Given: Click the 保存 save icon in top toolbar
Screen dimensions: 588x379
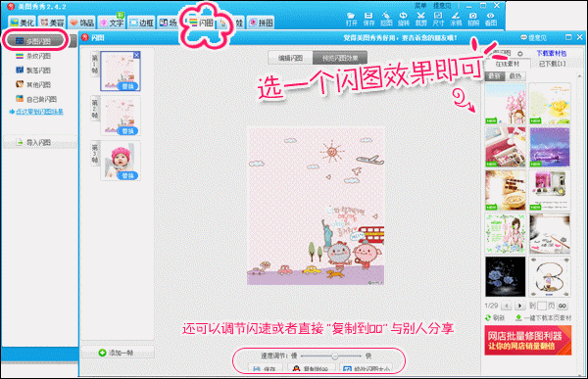Looking at the screenshot, I should [368, 19].
